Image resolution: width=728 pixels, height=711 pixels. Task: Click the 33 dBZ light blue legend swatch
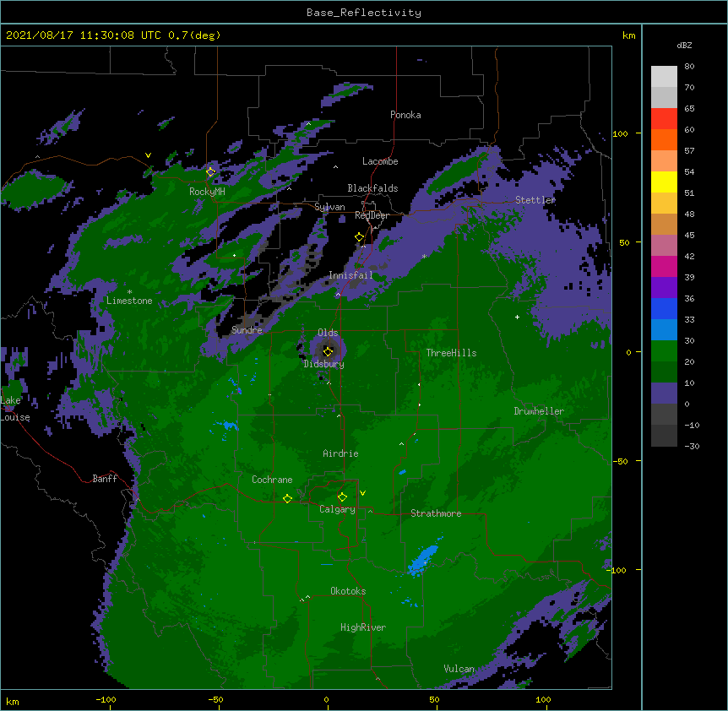[x=664, y=330]
